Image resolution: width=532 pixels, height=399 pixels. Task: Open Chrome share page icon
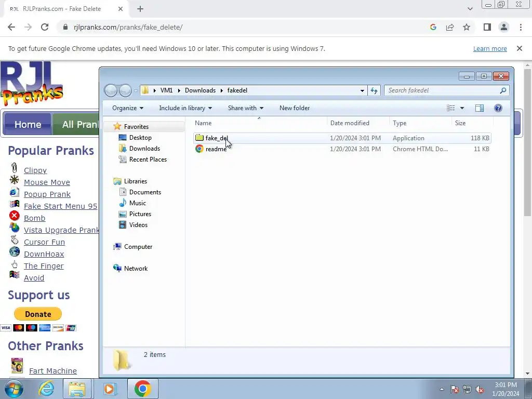pyautogui.click(x=450, y=27)
